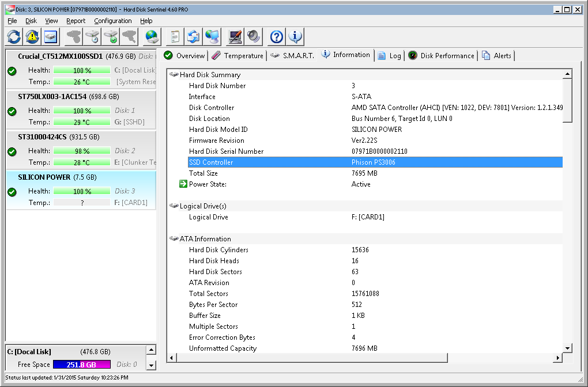Open the monitor-with-pen configuration toolbar icon

pyautogui.click(x=235, y=37)
